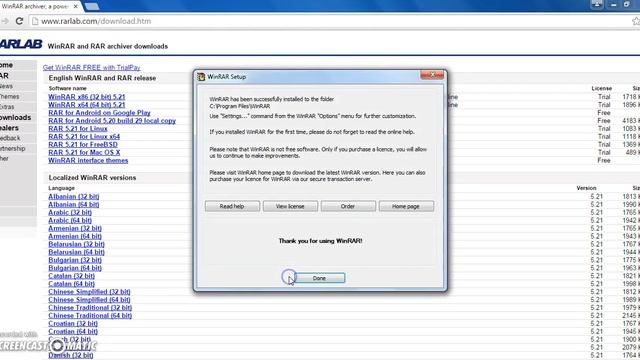
Task: Open Read help in WinRAR Setup
Action: pos(232,206)
